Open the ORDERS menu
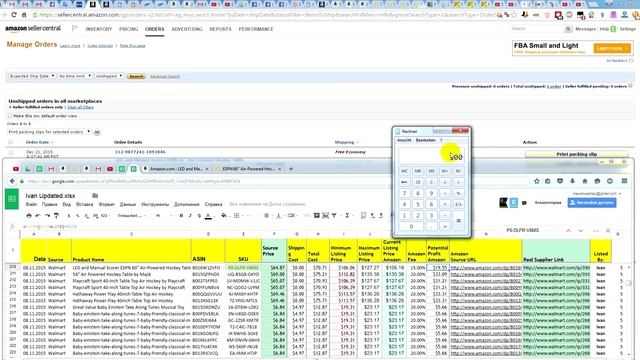Screen dimensions: 640x360 [x=155, y=29]
